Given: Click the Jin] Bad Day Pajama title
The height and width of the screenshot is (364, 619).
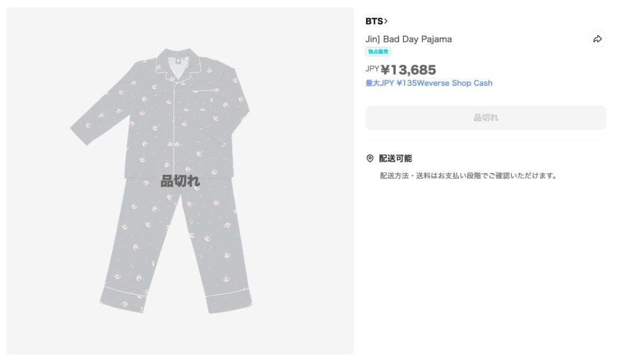Looking at the screenshot, I should [x=409, y=39].
